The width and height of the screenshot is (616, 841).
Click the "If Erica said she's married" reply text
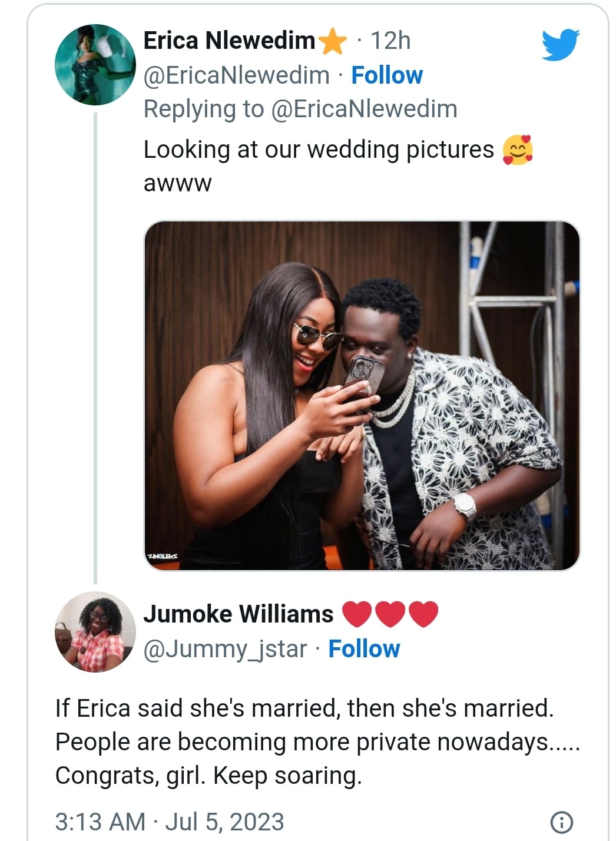point(304,708)
